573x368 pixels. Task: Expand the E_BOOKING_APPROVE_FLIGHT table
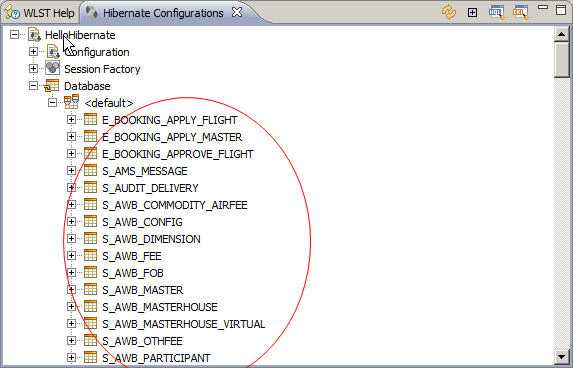click(71, 153)
